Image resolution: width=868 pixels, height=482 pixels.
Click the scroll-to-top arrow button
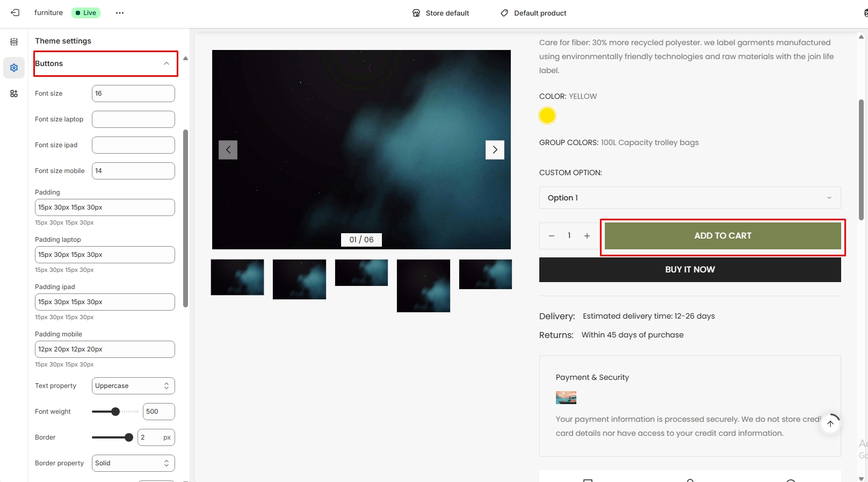pyautogui.click(x=830, y=423)
